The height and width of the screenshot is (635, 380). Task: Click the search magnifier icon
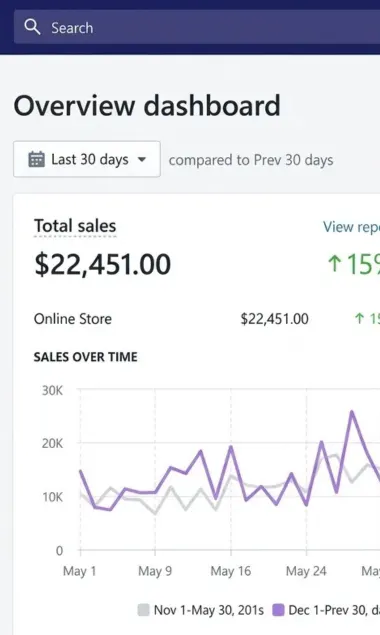pos(32,27)
